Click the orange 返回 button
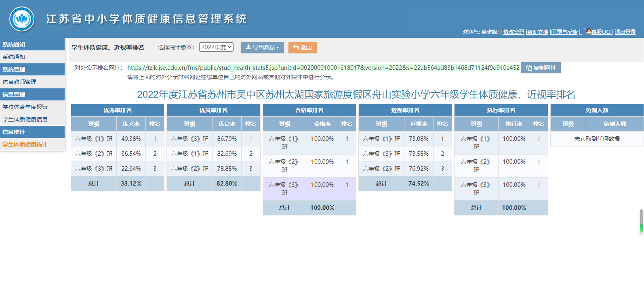Image resolution: width=644 pixels, height=305 pixels. coord(302,47)
